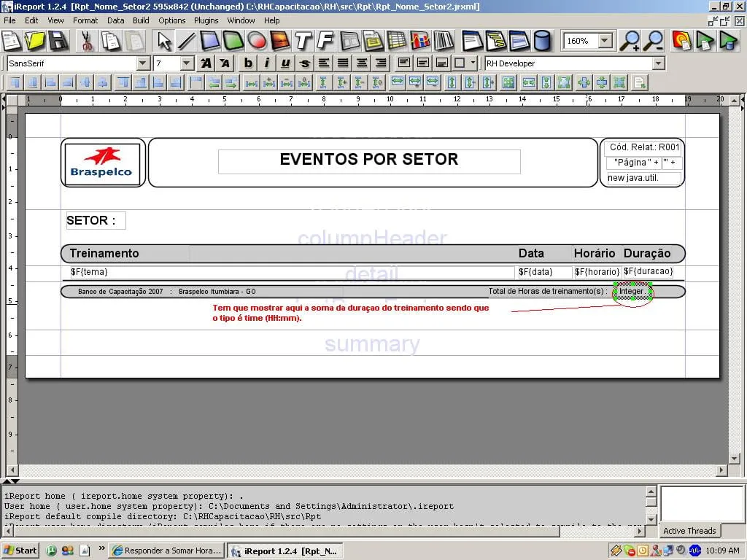The height and width of the screenshot is (560, 747).
Task: Select the SETOR : label element
Action: pyautogui.click(x=96, y=220)
